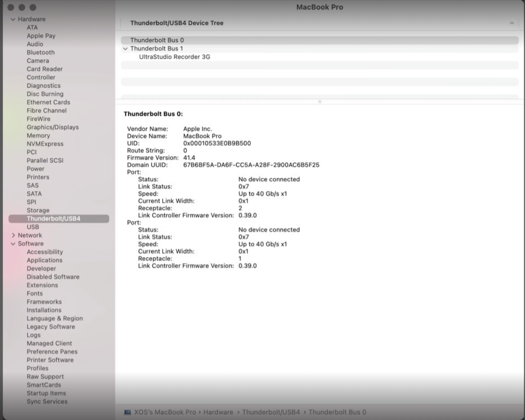Open the NVMExpress category
This screenshot has height=420, width=525.
45,144
